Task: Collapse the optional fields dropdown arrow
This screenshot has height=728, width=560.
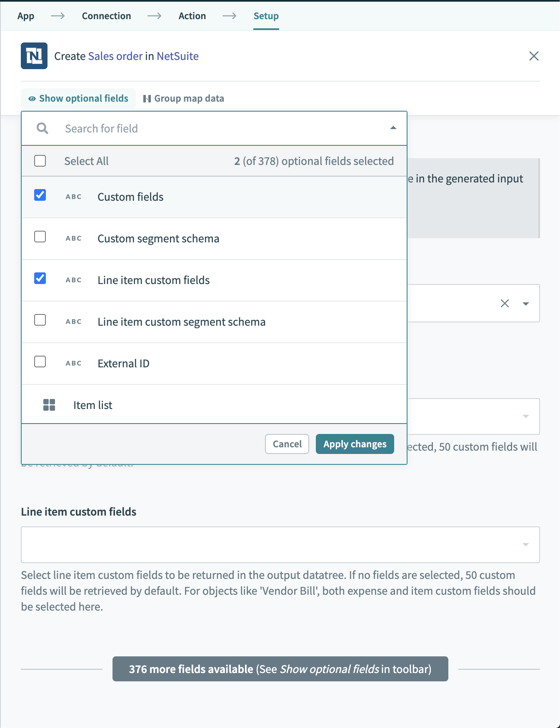Action: [x=393, y=128]
